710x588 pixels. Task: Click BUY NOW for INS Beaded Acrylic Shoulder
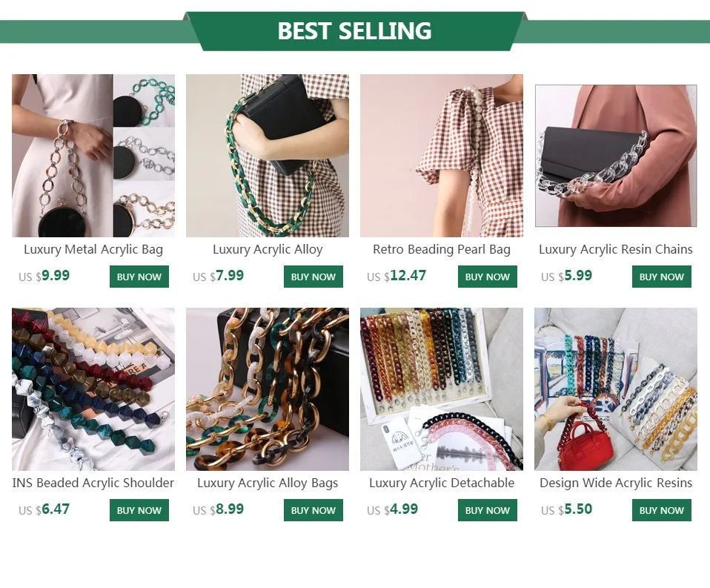point(139,510)
